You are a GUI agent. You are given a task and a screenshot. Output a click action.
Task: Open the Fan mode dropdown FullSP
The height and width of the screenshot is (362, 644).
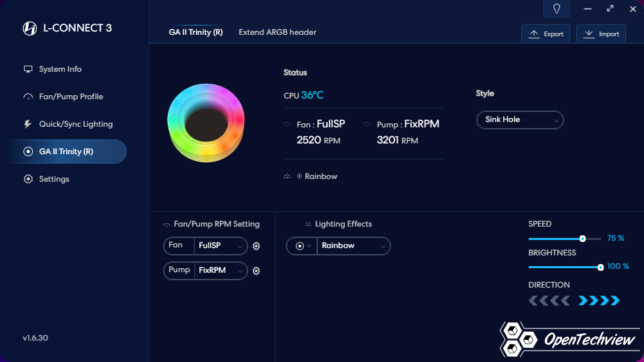coord(221,246)
